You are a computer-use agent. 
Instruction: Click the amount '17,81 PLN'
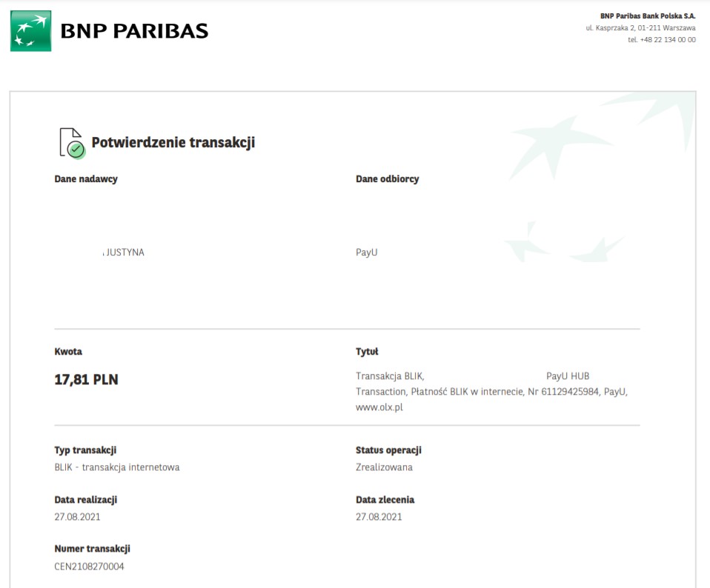tap(86, 379)
